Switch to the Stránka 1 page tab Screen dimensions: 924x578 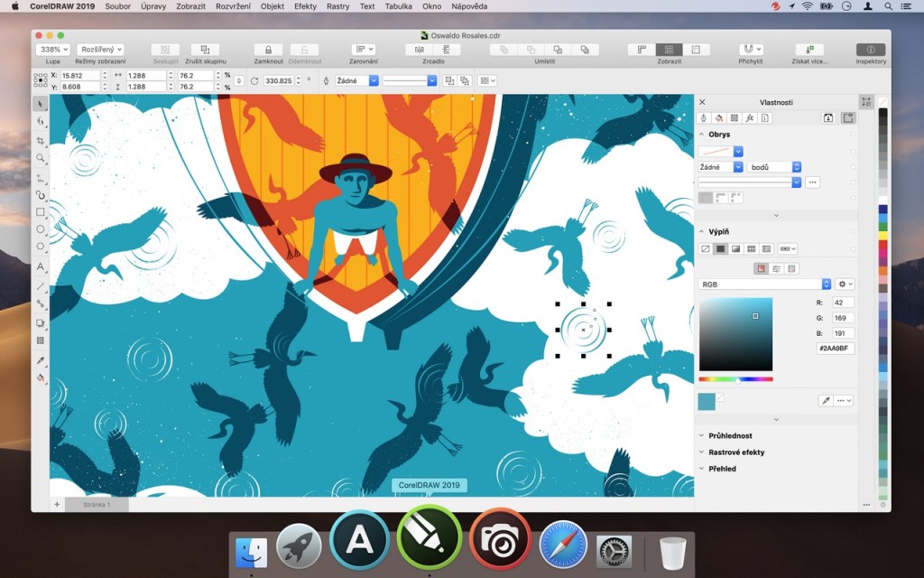click(x=97, y=505)
